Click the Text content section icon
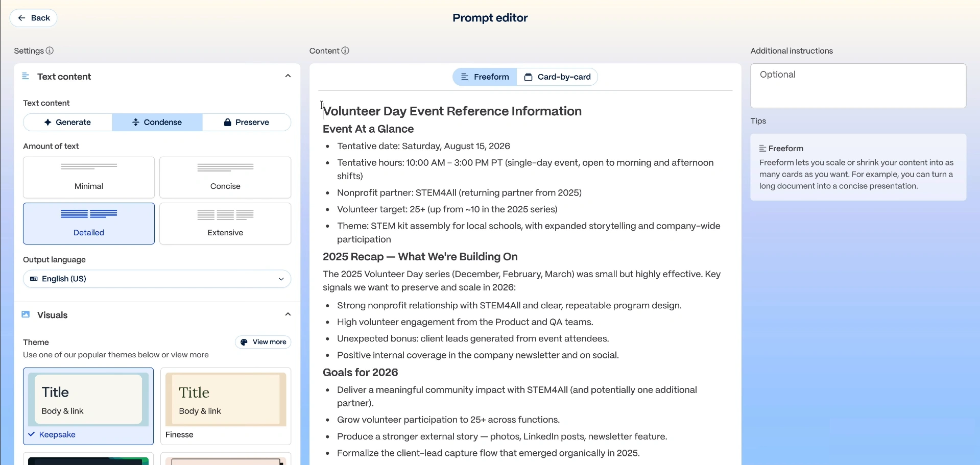The height and width of the screenshot is (465, 980). (x=26, y=76)
